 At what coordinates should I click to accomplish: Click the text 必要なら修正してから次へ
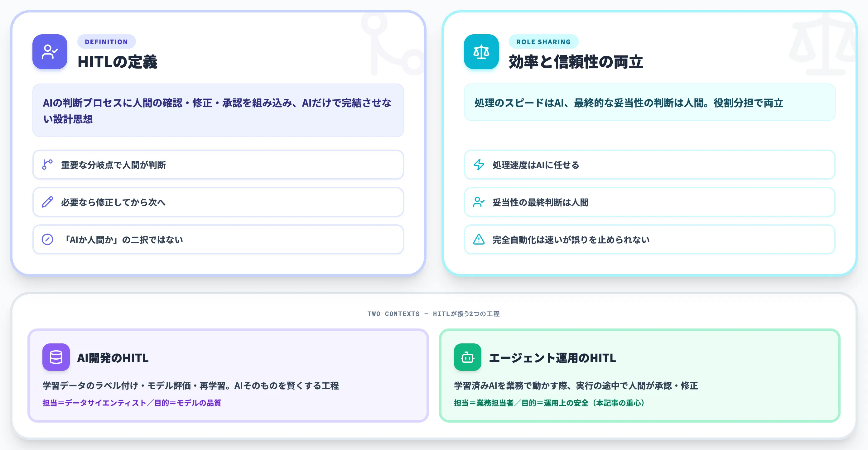click(x=113, y=203)
